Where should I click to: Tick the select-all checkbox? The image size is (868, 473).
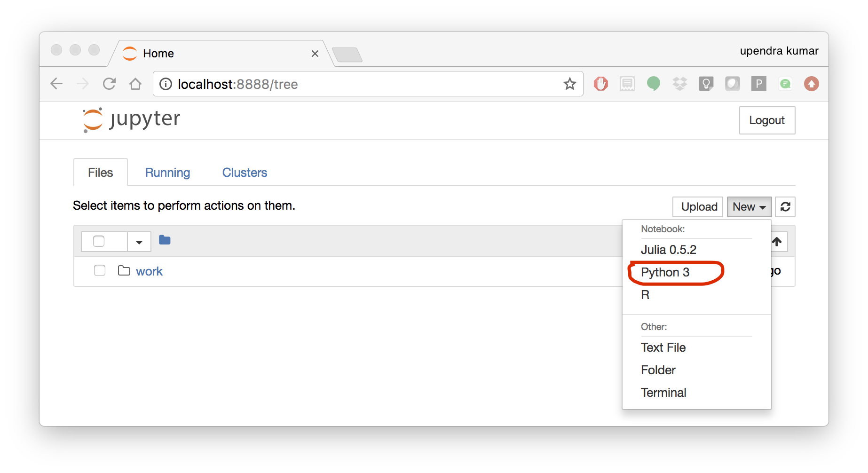point(99,241)
